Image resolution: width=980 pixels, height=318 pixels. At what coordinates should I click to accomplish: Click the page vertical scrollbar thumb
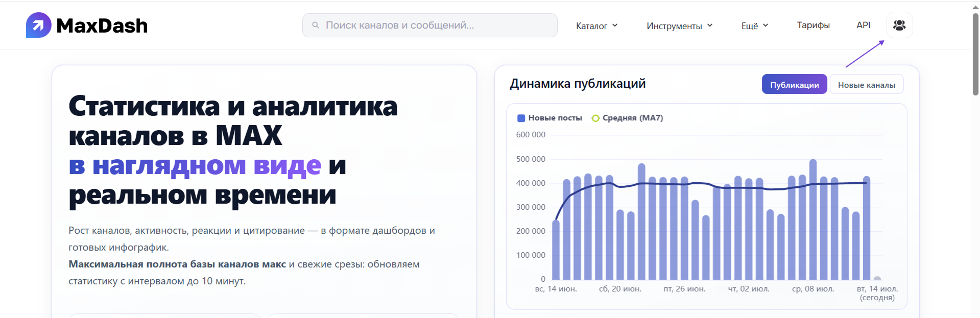(975, 54)
